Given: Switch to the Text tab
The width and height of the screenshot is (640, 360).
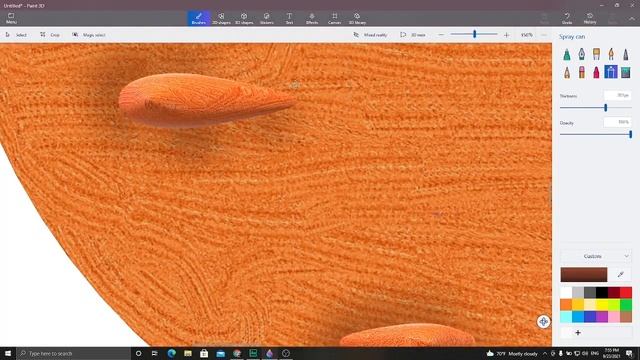Looking at the screenshot, I should (289, 18).
